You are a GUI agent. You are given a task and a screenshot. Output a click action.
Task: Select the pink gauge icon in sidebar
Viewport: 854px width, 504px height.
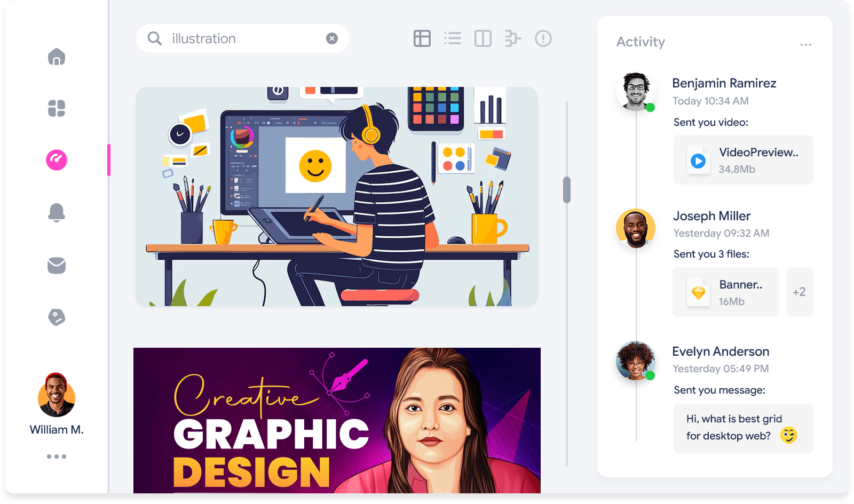[x=57, y=160]
